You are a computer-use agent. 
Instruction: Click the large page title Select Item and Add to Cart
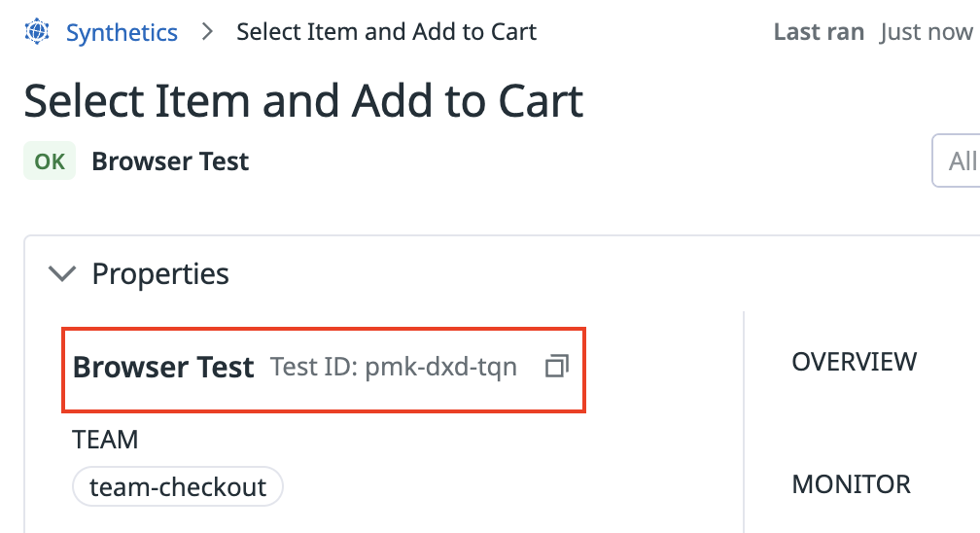point(303,100)
